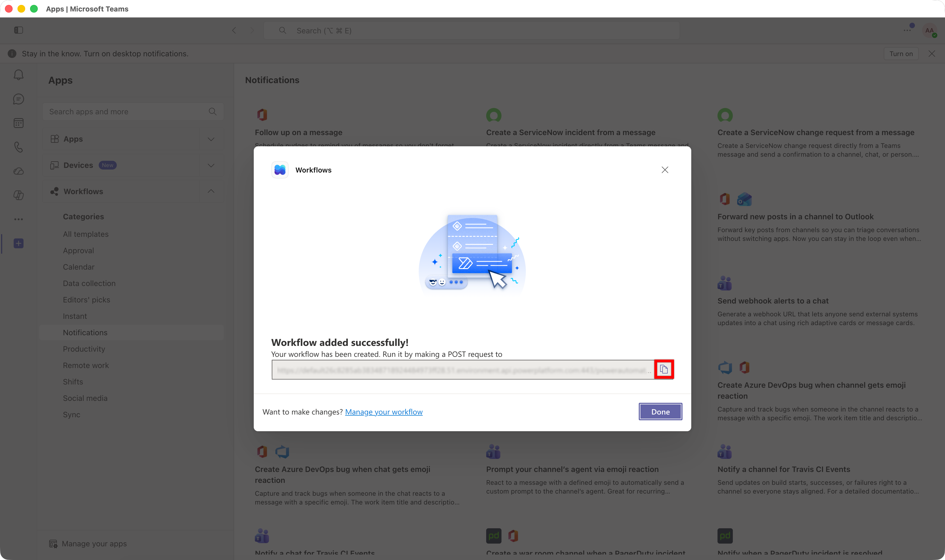Click Office icon on Follow up card
Image resolution: width=945 pixels, height=560 pixels.
coord(262,114)
